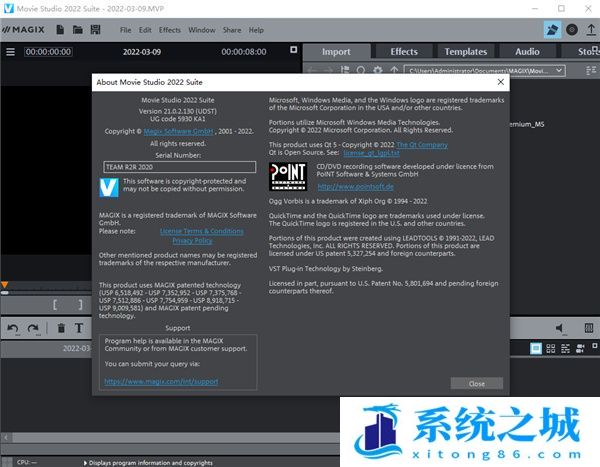Open the Edit menu
Screen dimensions: 600x467
(145, 30)
